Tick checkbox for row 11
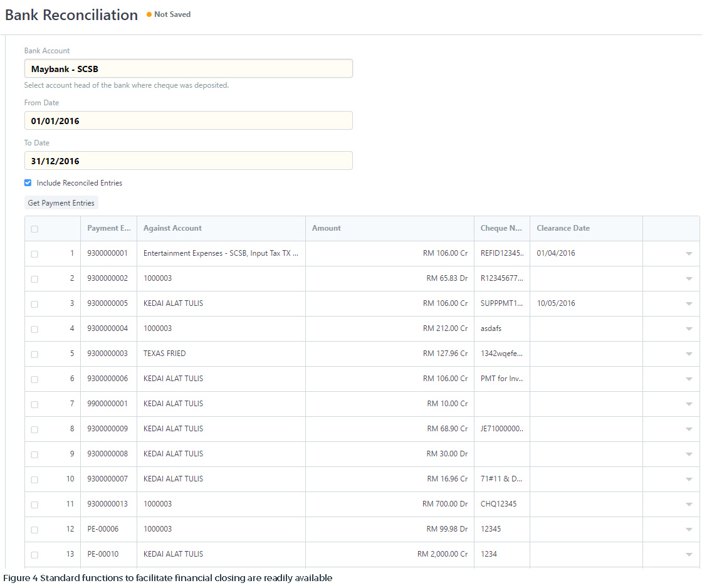702x588 pixels. pyautogui.click(x=34, y=505)
